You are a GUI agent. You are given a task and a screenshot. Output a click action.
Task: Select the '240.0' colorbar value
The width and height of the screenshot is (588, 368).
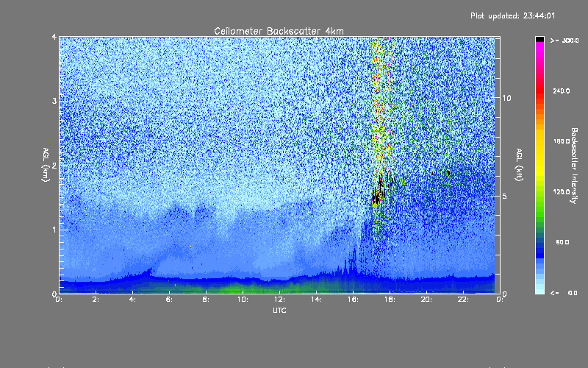point(562,91)
